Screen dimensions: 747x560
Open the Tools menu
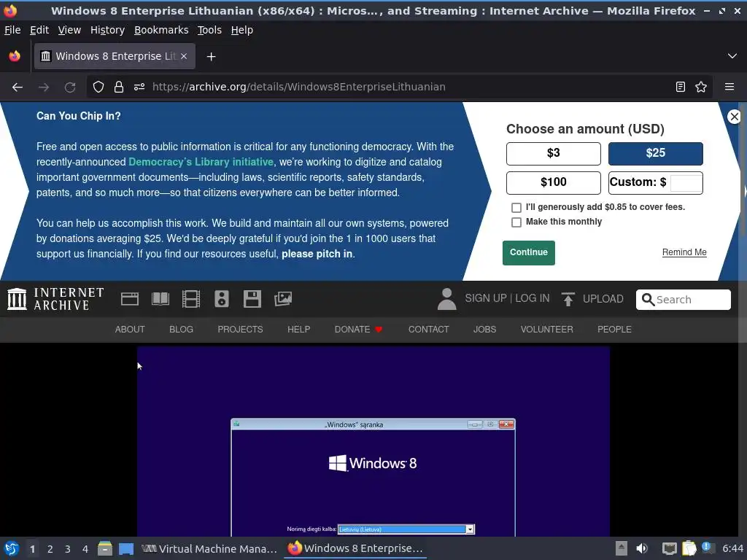pyautogui.click(x=209, y=30)
